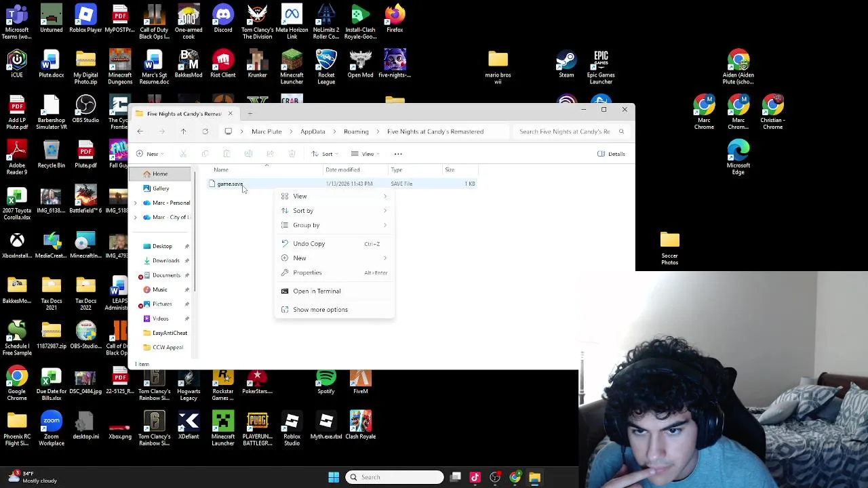This screenshot has width=868, height=488.
Task: Open Chrome from the taskbar
Action: [515, 477]
